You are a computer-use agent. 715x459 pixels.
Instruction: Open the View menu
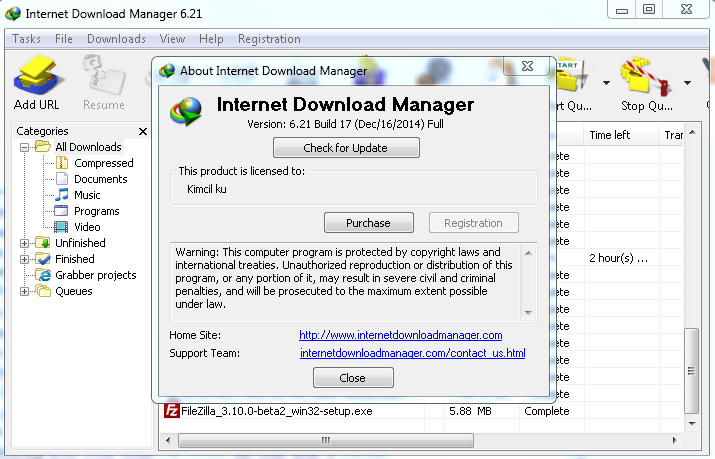[172, 39]
